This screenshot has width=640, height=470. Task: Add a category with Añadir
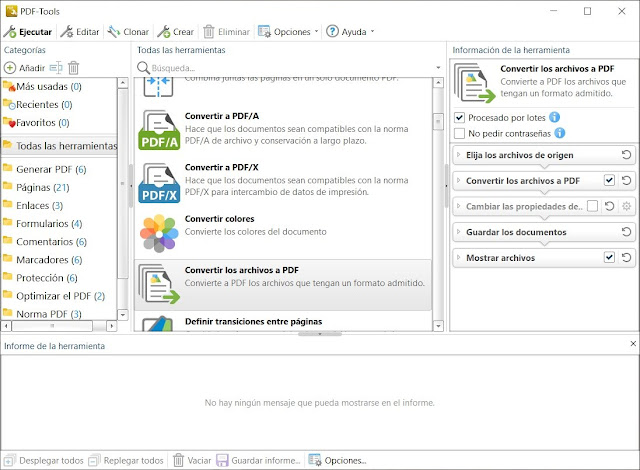(x=24, y=68)
